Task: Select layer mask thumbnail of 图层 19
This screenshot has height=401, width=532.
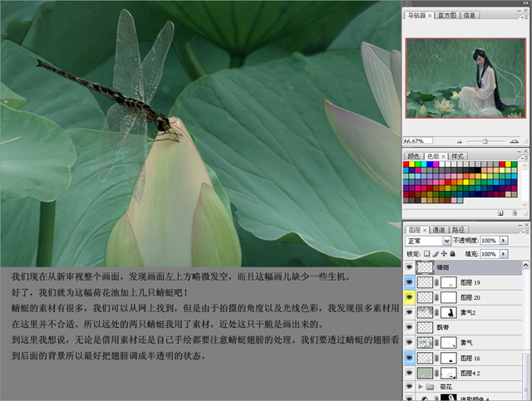Action: tap(449, 282)
